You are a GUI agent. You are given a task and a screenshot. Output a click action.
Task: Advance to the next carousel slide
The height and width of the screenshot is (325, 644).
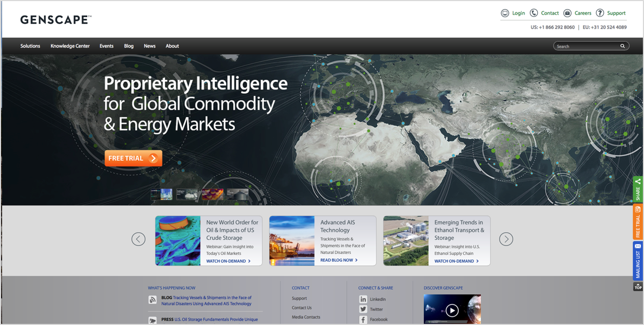(506, 239)
